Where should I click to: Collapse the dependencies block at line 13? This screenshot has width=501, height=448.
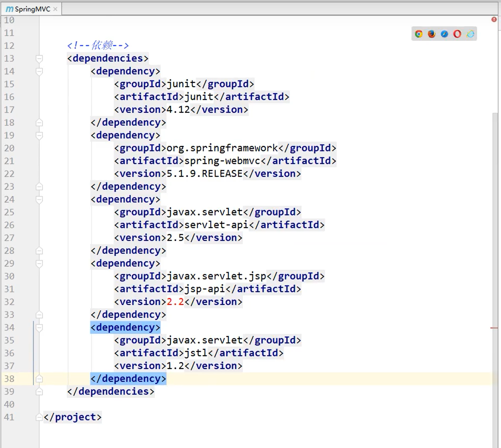tap(39, 58)
